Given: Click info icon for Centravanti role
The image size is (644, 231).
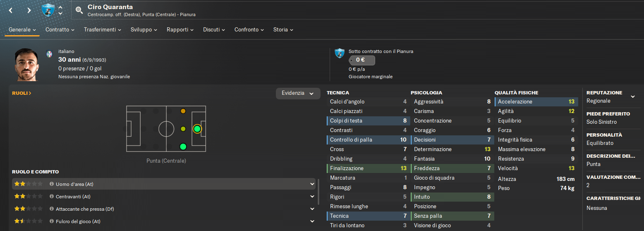Looking at the screenshot, I should pyautogui.click(x=52, y=197).
